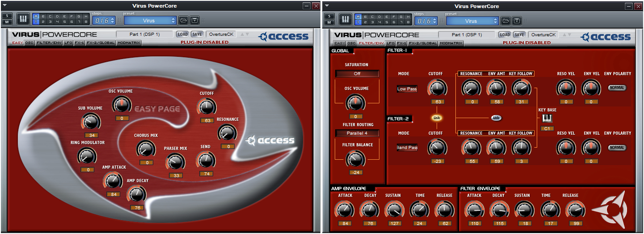Open left window title bar menu triangle
The width and height of the screenshot is (644, 234).
coord(4,5)
